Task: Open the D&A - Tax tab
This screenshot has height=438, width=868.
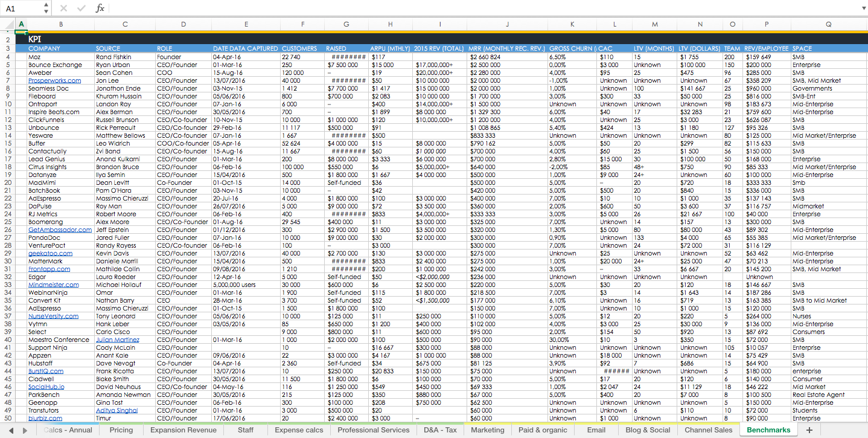Action: [440, 430]
